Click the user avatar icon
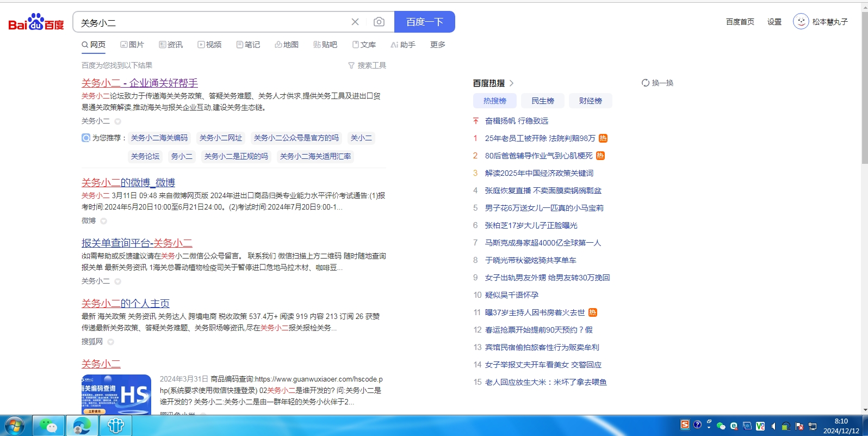 pos(801,22)
